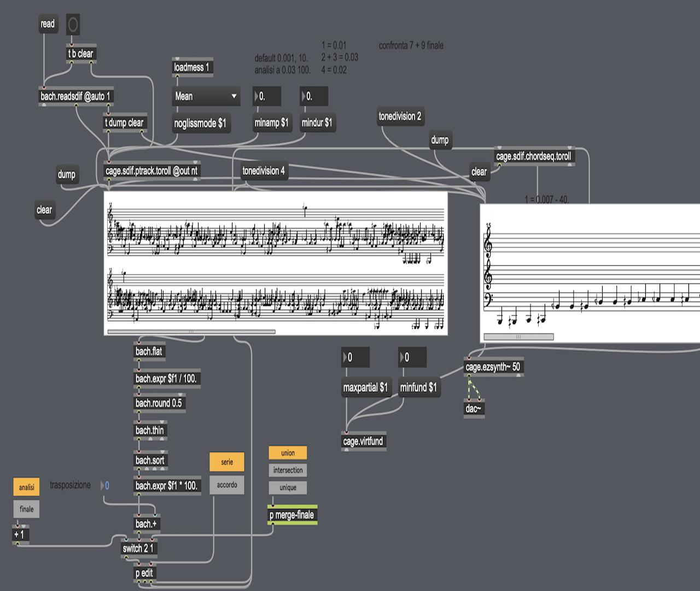
Task: Select the cage.sdif.chordseq.toroll object
Action: 533,157
